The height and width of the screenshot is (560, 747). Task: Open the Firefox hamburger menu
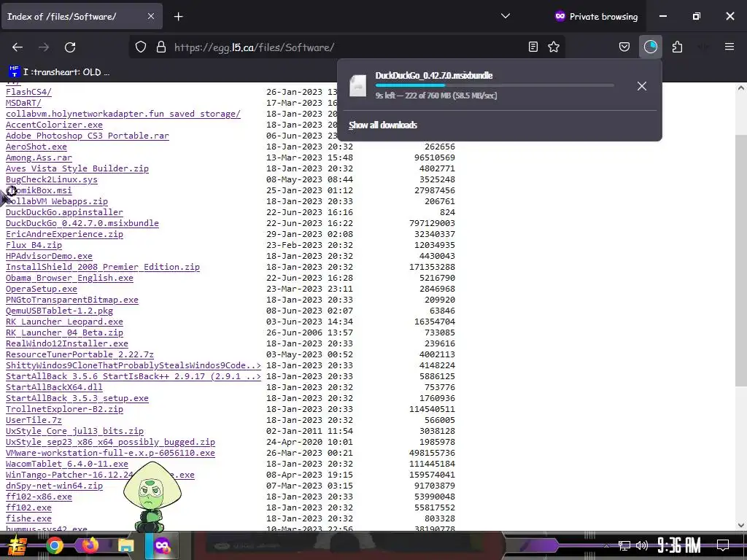[x=729, y=47]
